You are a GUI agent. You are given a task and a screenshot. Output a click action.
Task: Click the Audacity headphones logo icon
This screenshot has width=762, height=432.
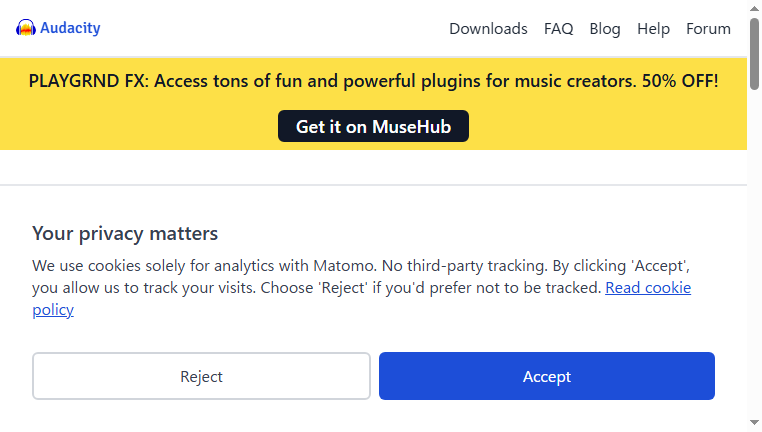(25, 28)
